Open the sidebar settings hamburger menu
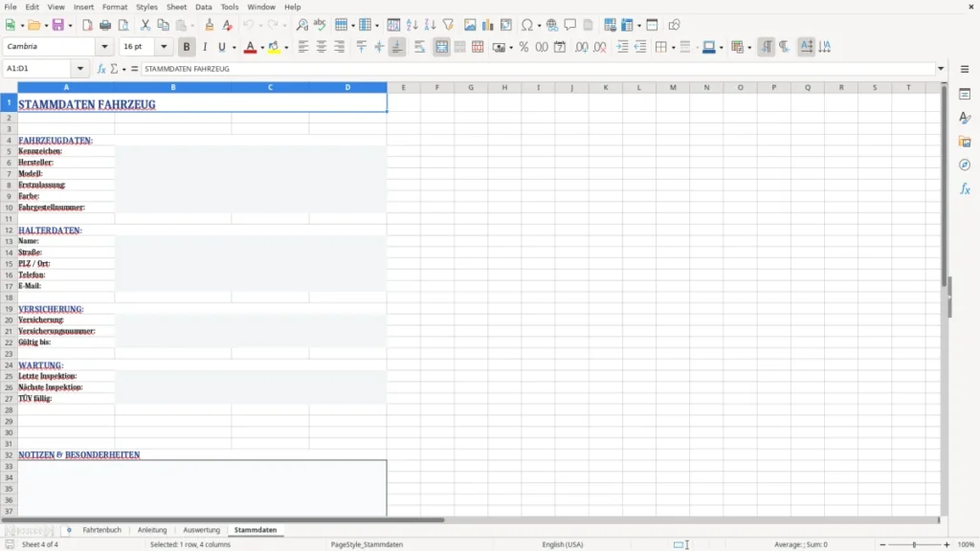The width and height of the screenshot is (980, 551). coord(965,69)
